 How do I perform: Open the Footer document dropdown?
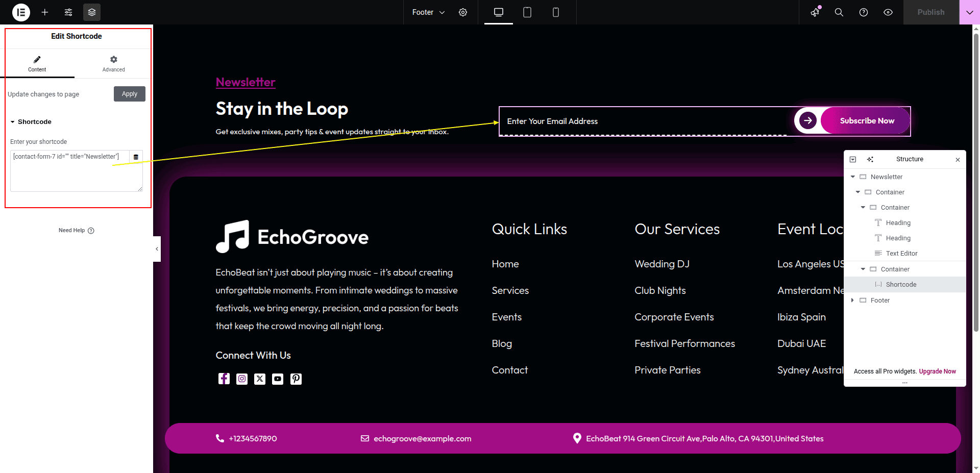click(428, 12)
